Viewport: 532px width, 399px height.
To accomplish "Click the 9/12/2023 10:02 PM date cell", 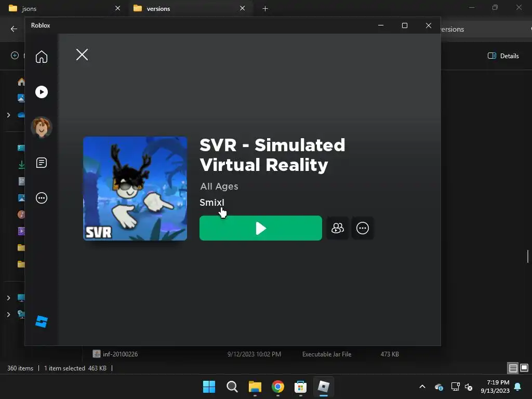I will point(254,354).
